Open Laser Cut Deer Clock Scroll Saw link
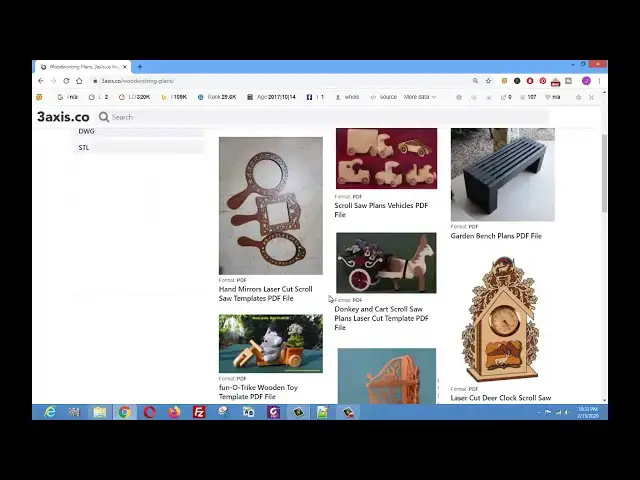The image size is (640, 480). [501, 398]
